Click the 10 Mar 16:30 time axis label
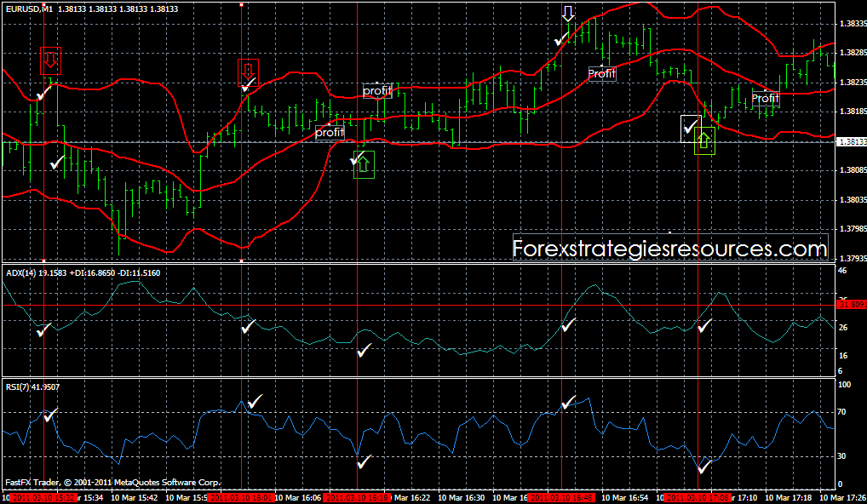The image size is (867, 504). click(462, 498)
